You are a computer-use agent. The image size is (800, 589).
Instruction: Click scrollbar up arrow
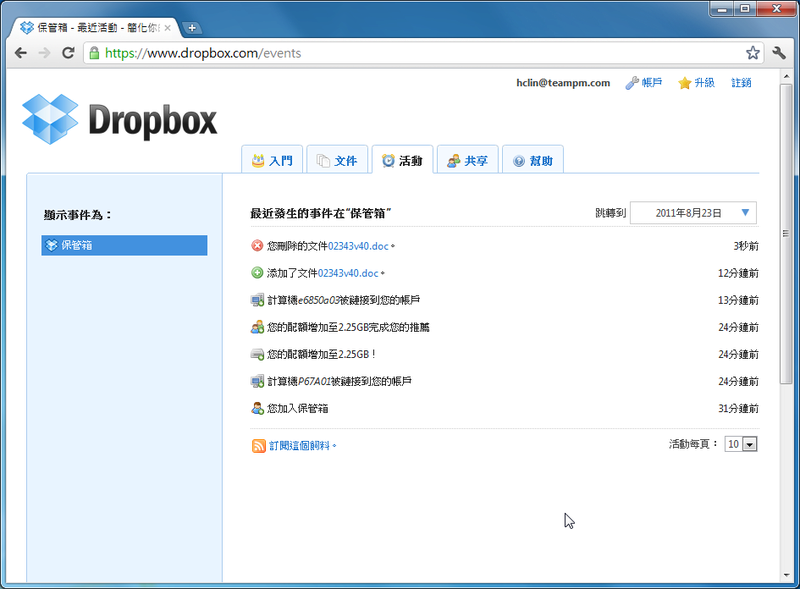coord(786,77)
